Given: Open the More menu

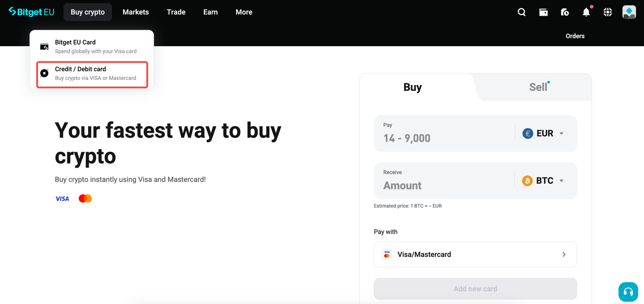Looking at the screenshot, I should [244, 12].
